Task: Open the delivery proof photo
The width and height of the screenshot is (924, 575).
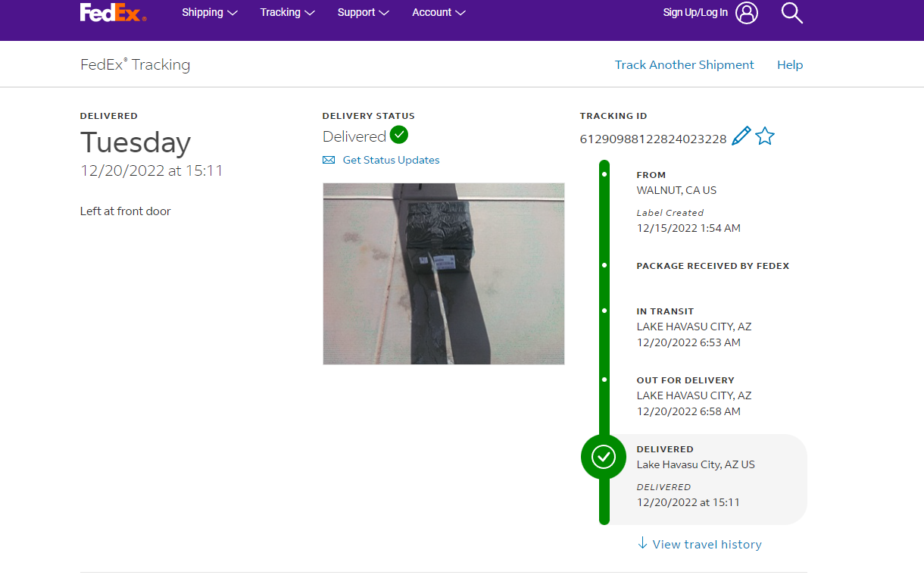Action: (443, 273)
